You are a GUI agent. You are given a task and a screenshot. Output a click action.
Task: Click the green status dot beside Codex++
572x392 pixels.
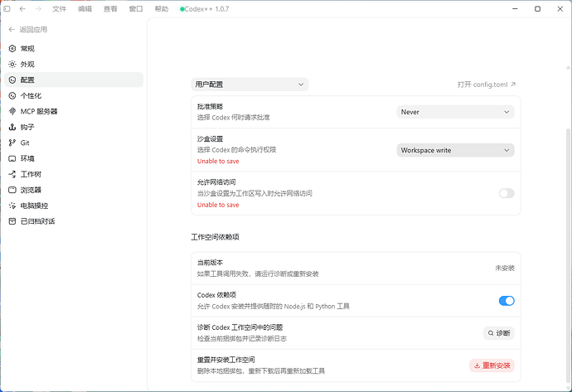pos(182,9)
